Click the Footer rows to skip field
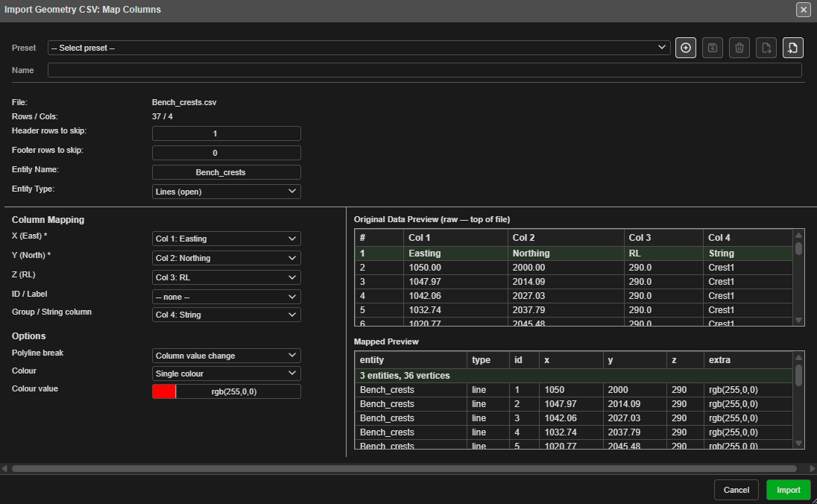 click(x=226, y=153)
